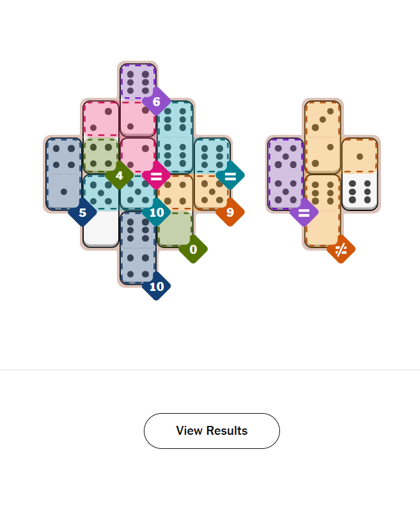Viewport: 420px width, 509px height.
Task: Click the orange diamond labeled 9
Action: click(230, 212)
